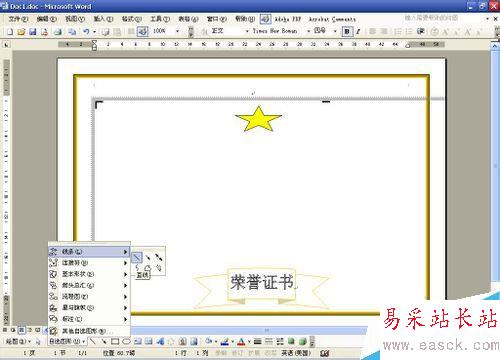
Task: Open the 绘图 (Draw) dropdown button
Action: [18, 342]
